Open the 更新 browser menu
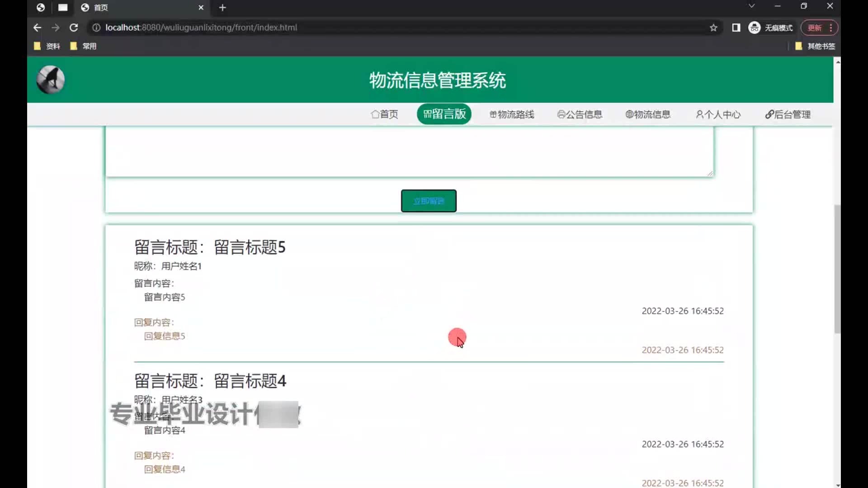Screen dimensions: 868x488 click(x=819, y=28)
